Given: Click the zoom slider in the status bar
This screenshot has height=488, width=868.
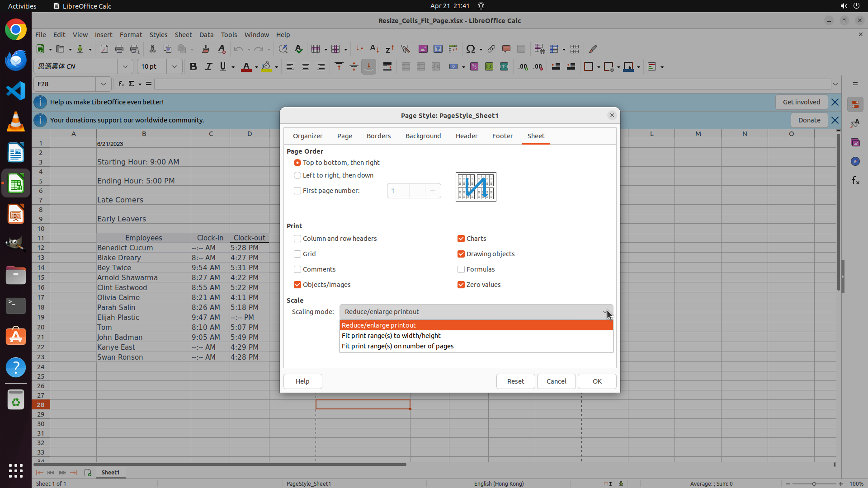Looking at the screenshot, I should (814, 484).
